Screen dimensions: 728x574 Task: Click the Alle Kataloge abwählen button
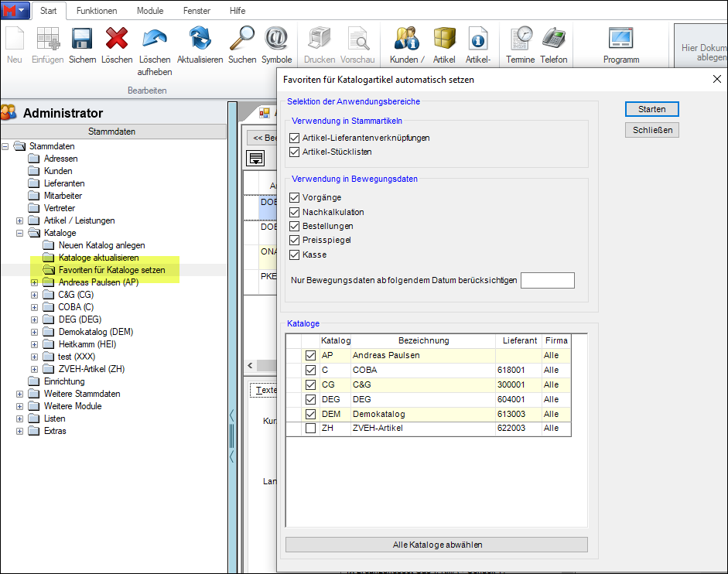(x=436, y=545)
